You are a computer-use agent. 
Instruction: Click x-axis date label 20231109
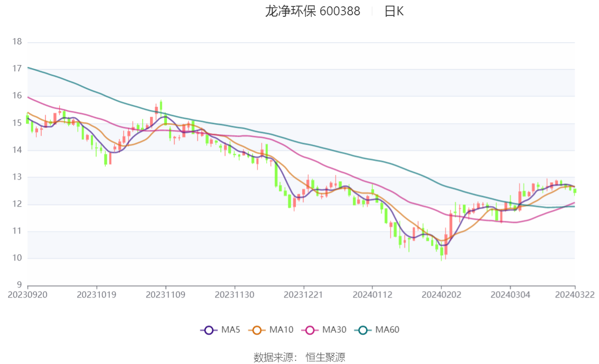[165, 295]
